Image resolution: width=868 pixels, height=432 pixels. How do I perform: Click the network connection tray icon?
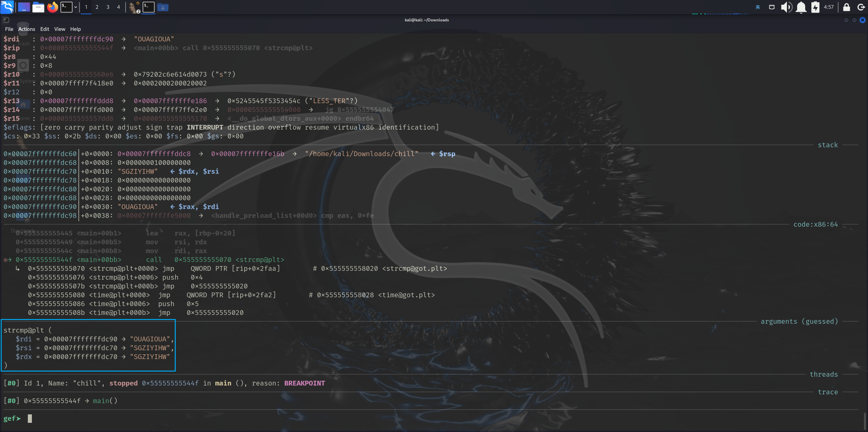(x=772, y=7)
